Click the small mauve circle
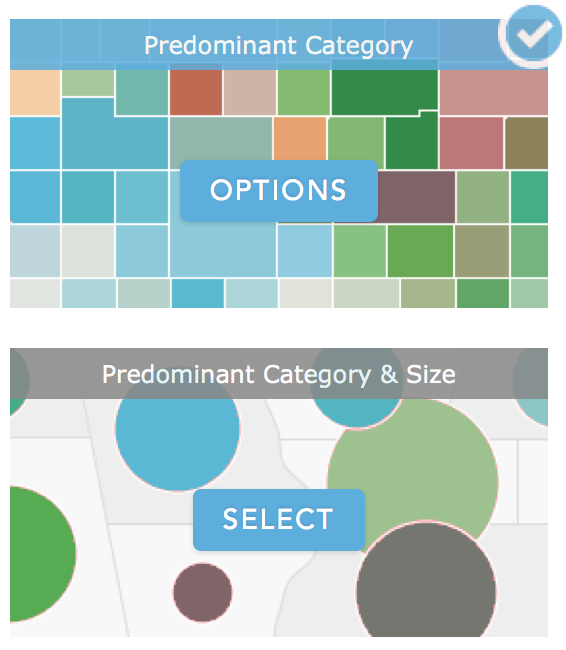Screen dimensions: 566x650 pos(203,592)
